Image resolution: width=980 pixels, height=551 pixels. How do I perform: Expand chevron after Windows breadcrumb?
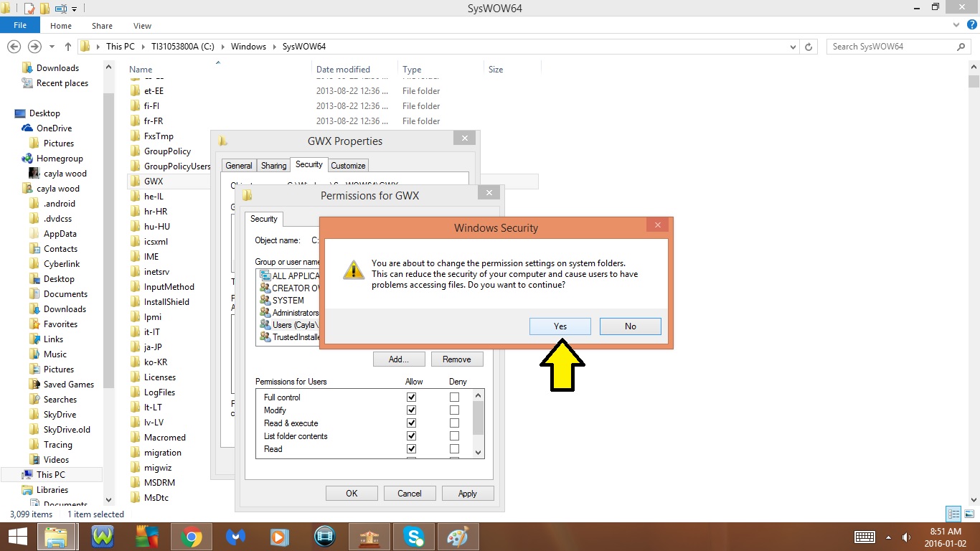tap(274, 47)
